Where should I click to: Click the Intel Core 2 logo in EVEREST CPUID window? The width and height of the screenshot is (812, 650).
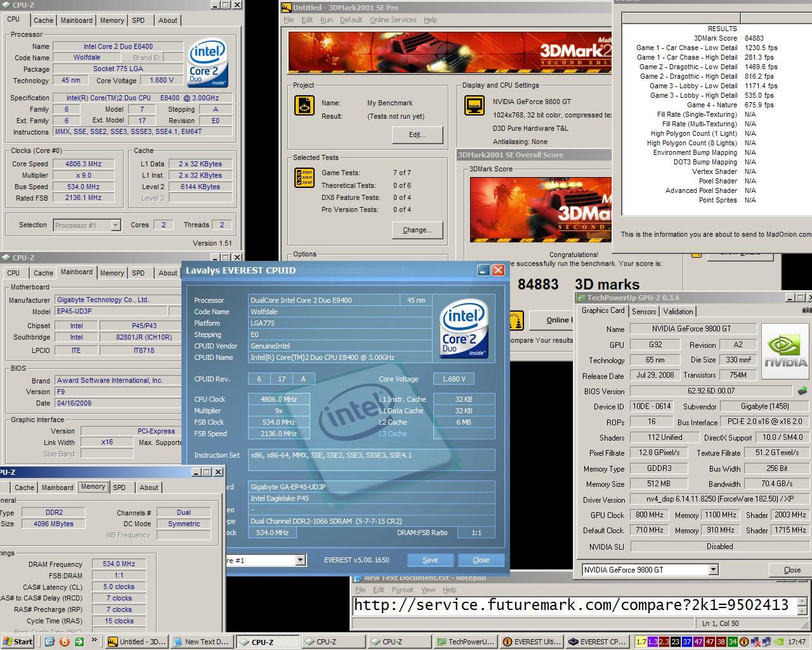coord(464,329)
